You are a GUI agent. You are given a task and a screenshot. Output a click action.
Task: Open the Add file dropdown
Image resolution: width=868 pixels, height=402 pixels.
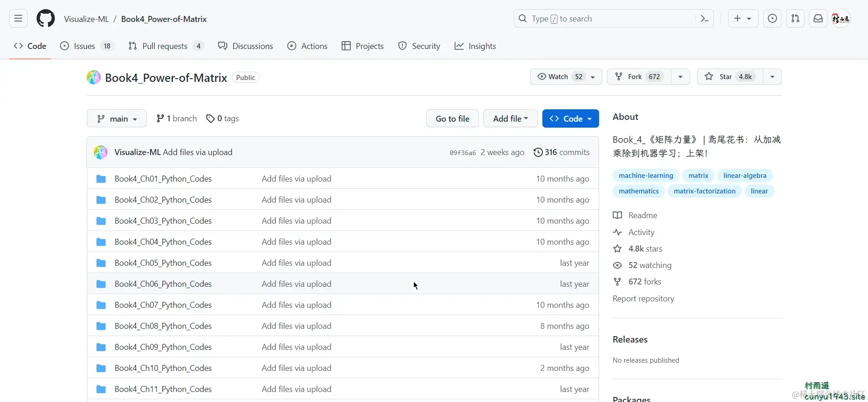click(x=510, y=118)
